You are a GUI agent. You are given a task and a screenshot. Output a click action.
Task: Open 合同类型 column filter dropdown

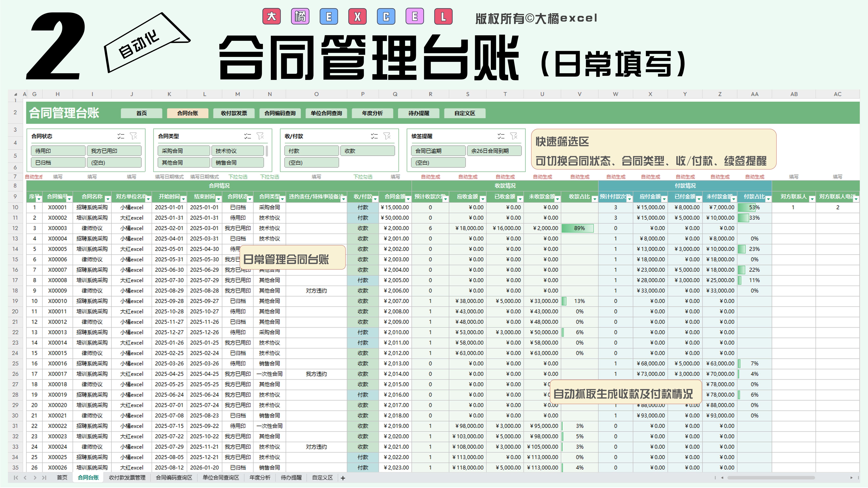282,199
